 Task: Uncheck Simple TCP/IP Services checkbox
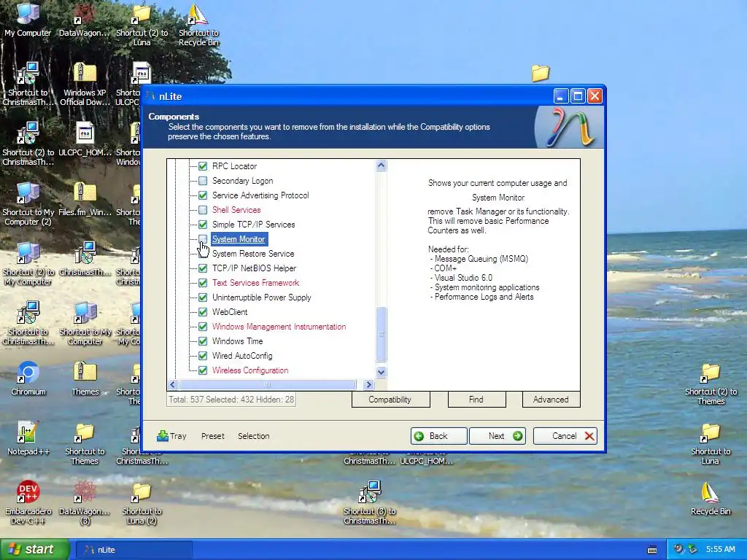(x=203, y=225)
